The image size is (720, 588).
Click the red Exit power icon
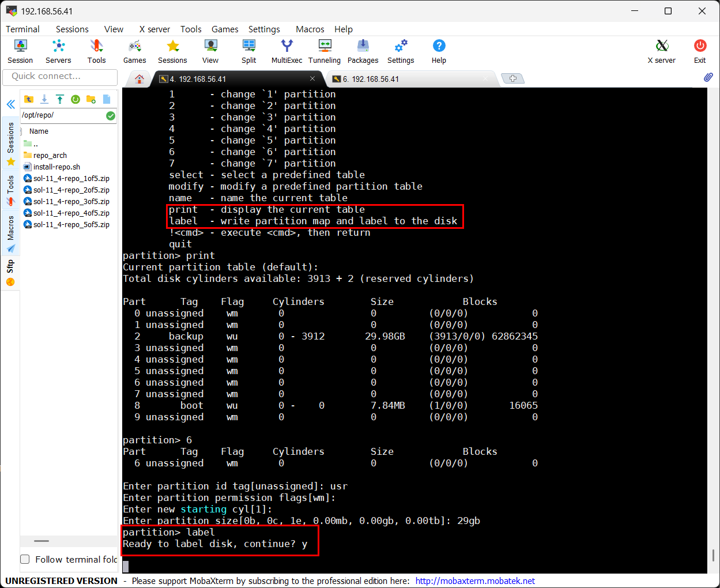(x=700, y=51)
